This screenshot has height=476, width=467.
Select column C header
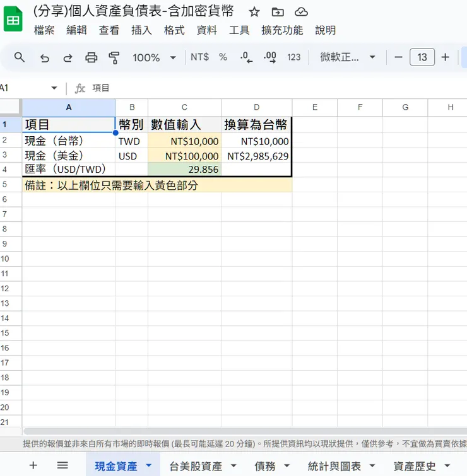[184, 107]
